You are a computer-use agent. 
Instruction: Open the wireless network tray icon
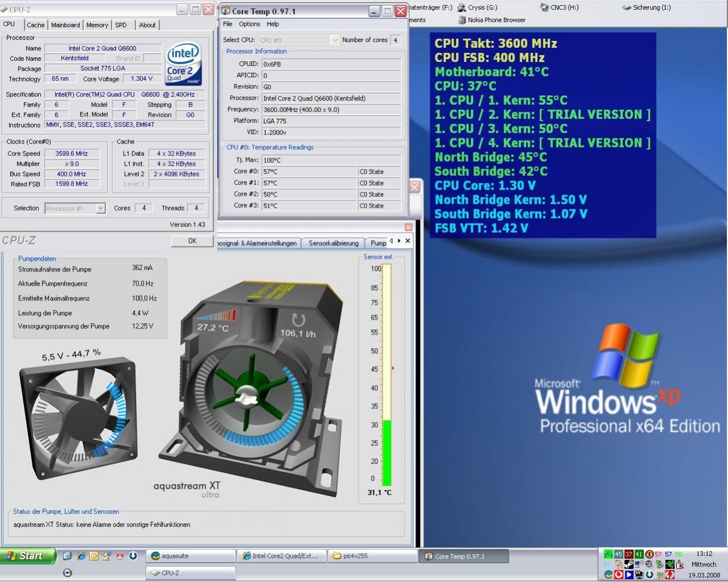639,564
